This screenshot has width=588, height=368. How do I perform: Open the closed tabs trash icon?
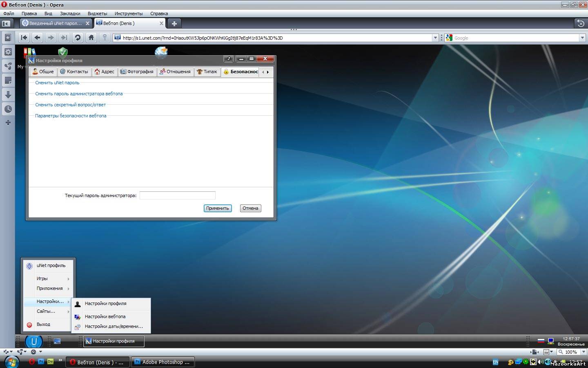pyautogui.click(x=581, y=23)
